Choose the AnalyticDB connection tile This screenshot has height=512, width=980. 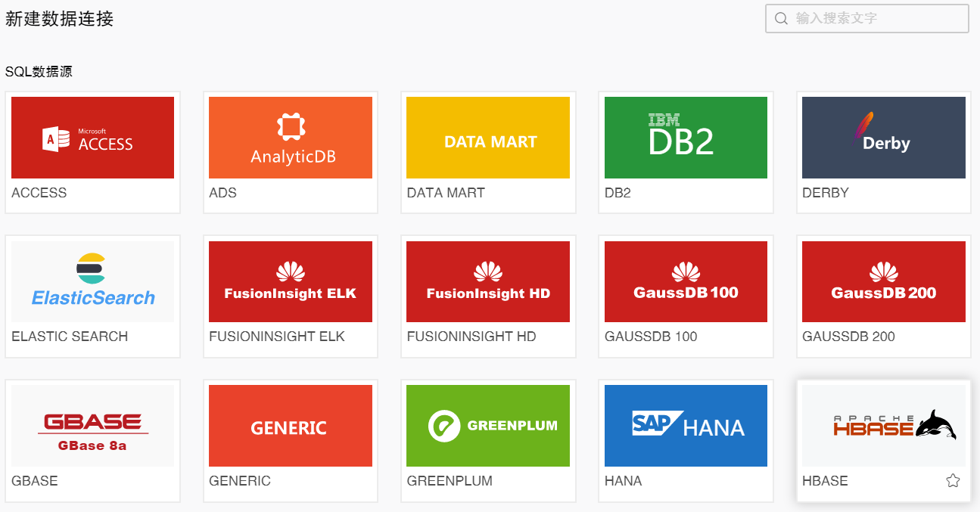291,138
